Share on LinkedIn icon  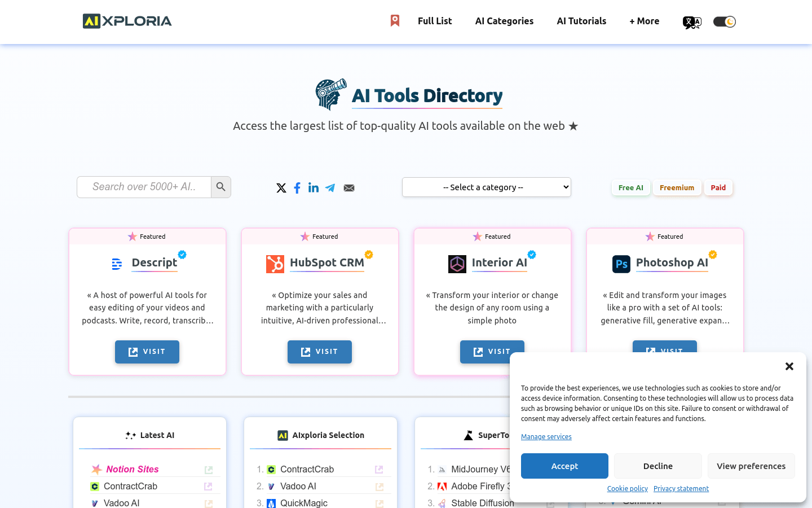tap(314, 187)
